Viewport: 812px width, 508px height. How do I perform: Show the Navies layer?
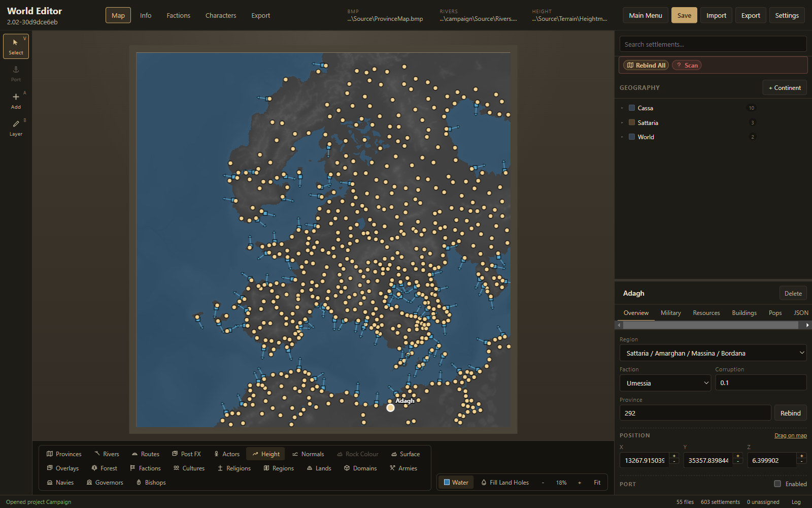(60, 483)
